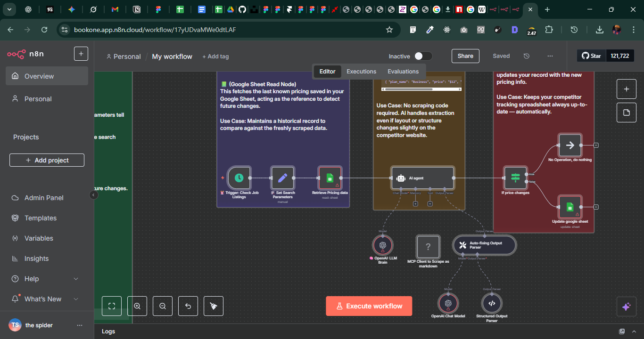Open the Auto-fixing Output Parser node

click(484, 245)
